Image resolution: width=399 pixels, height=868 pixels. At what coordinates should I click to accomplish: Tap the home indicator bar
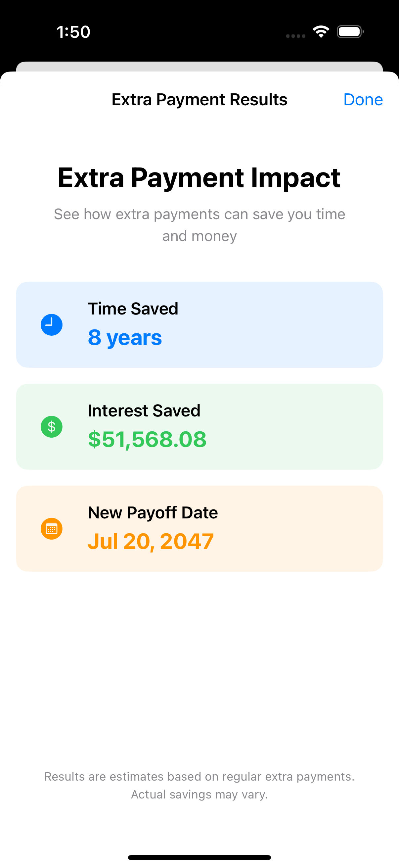click(199, 857)
